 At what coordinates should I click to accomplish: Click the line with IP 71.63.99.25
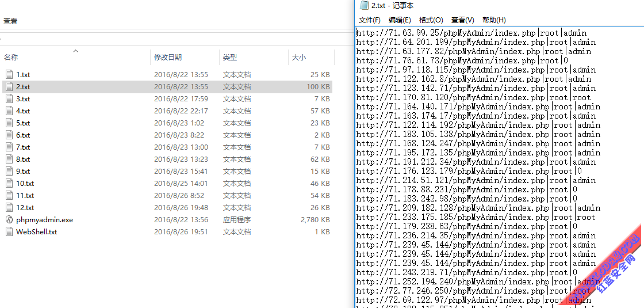[x=471, y=33]
